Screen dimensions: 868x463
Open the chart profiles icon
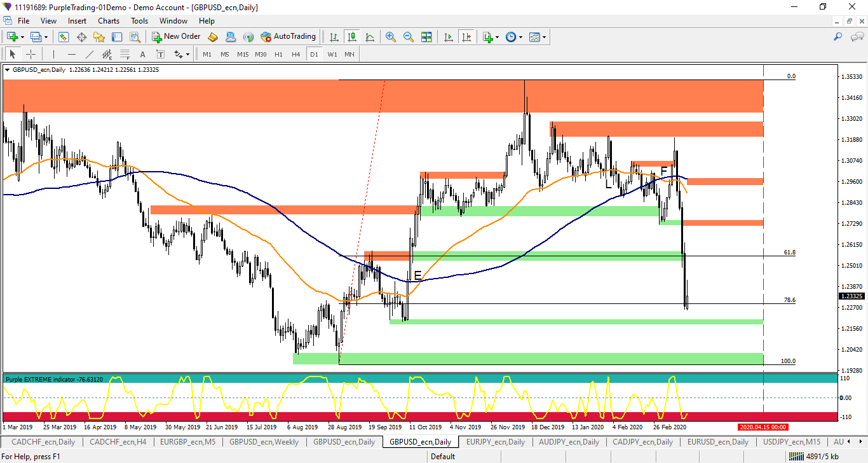[x=36, y=37]
